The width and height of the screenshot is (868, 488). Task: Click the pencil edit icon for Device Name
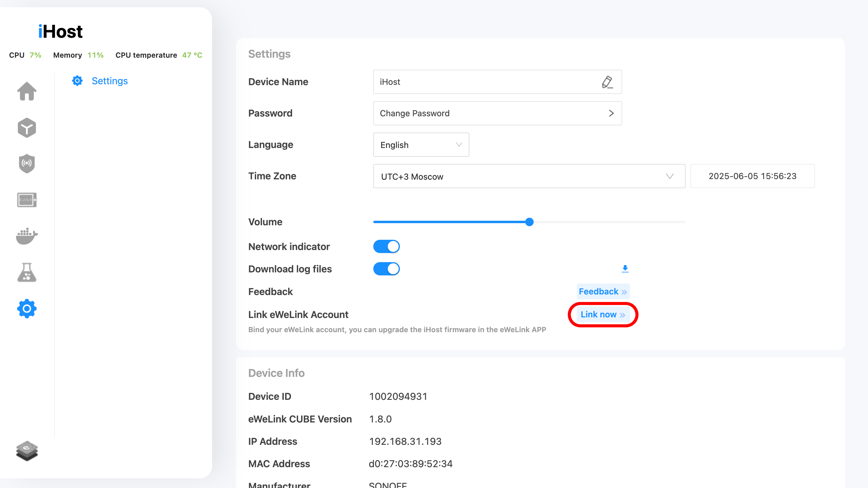click(x=607, y=82)
